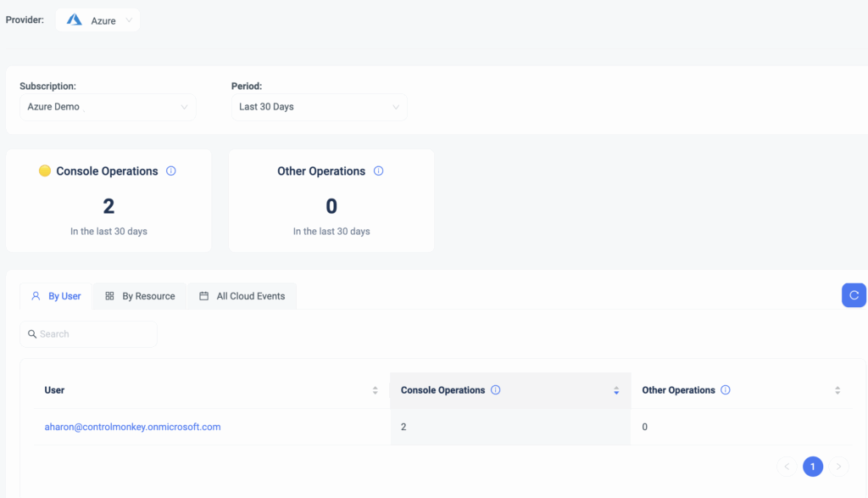This screenshot has height=498, width=868.
Task: Open the Provider Azure dropdown
Action: (x=97, y=20)
